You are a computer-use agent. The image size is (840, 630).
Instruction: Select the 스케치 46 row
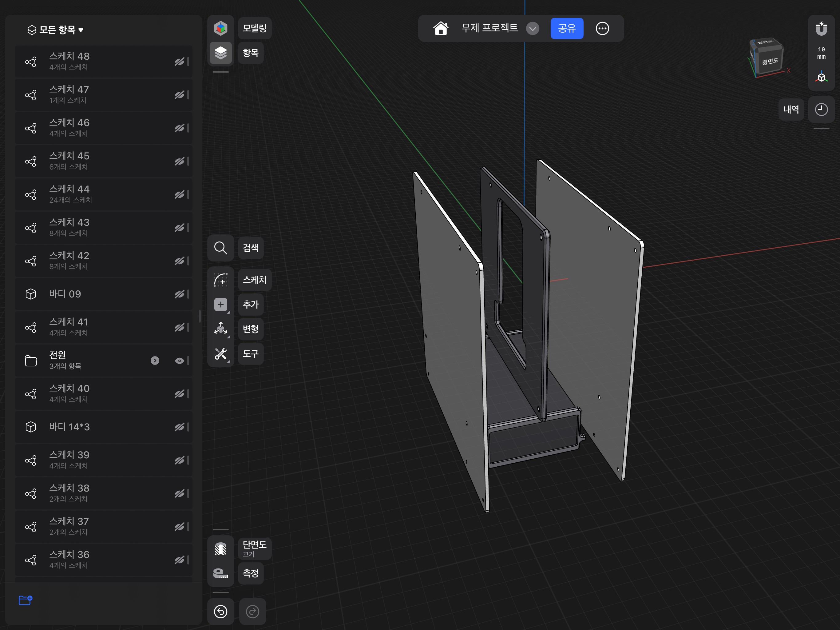103,128
